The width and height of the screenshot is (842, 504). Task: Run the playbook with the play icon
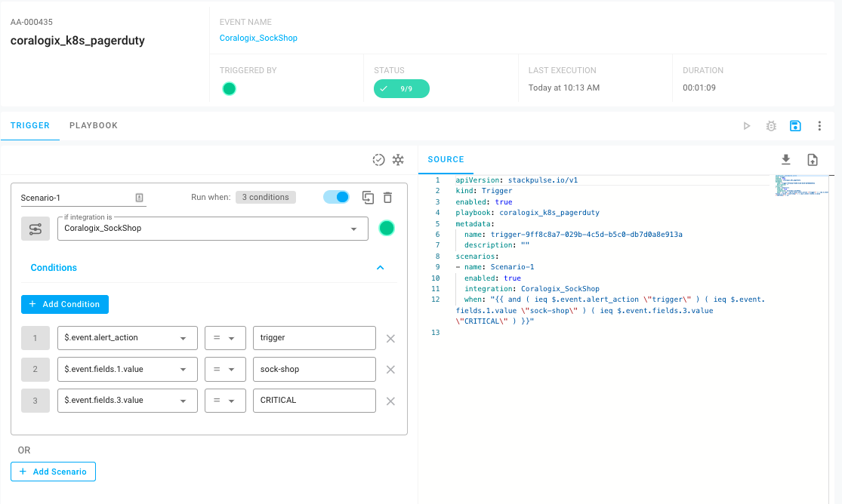(x=747, y=126)
